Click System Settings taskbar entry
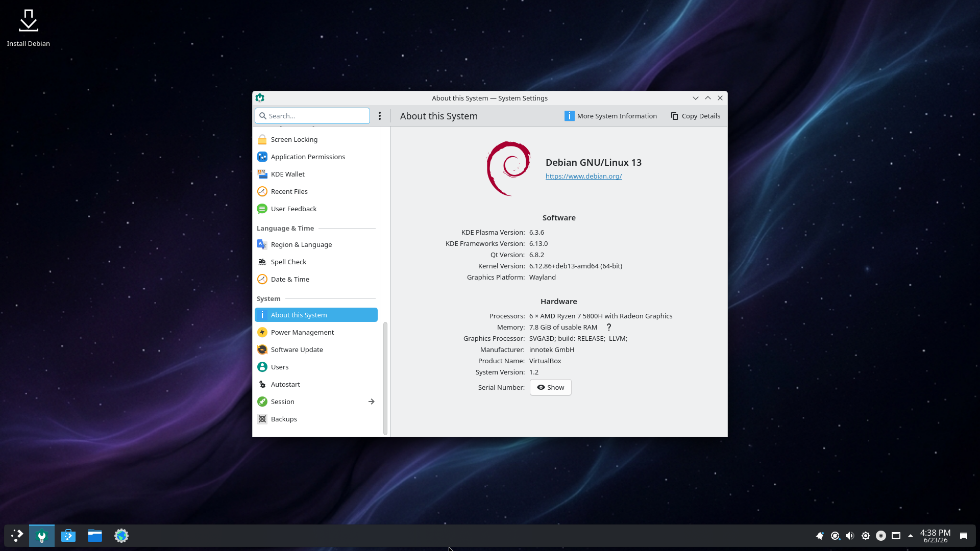Screen dimensions: 980x551 42,536
